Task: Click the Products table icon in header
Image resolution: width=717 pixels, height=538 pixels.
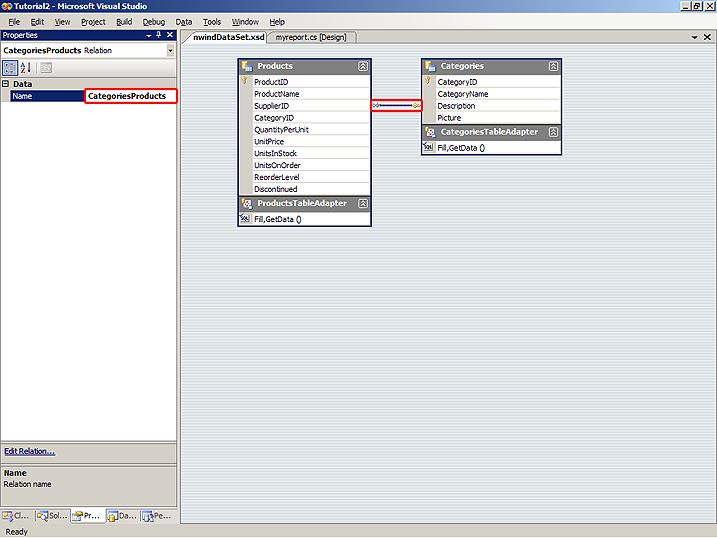Action: [247, 66]
